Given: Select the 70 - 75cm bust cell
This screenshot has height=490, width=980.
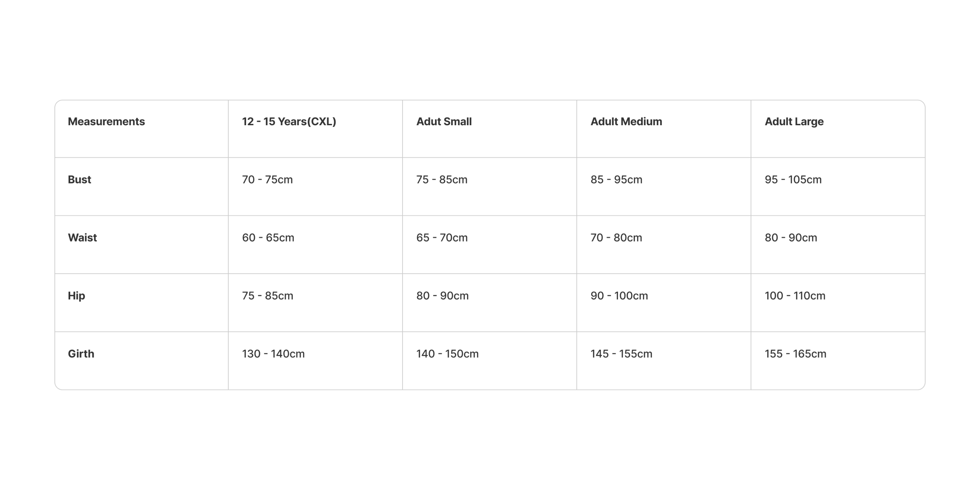Looking at the screenshot, I should click(267, 180).
